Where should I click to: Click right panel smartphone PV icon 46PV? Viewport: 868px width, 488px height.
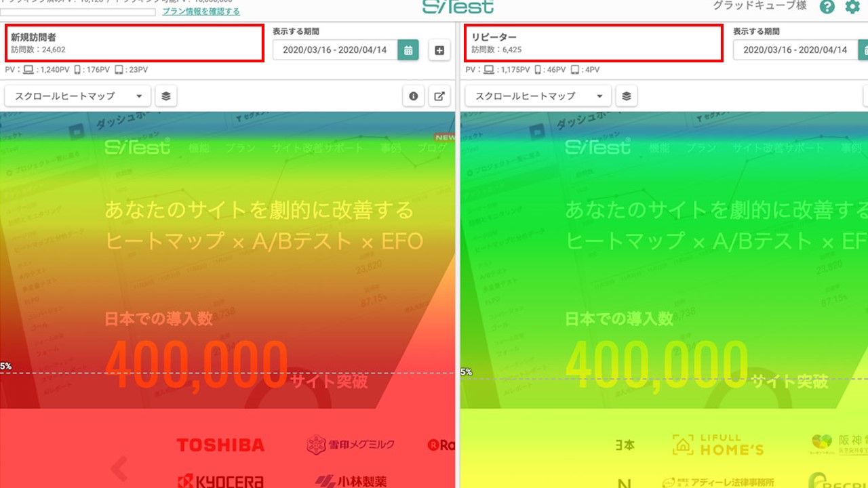point(538,70)
